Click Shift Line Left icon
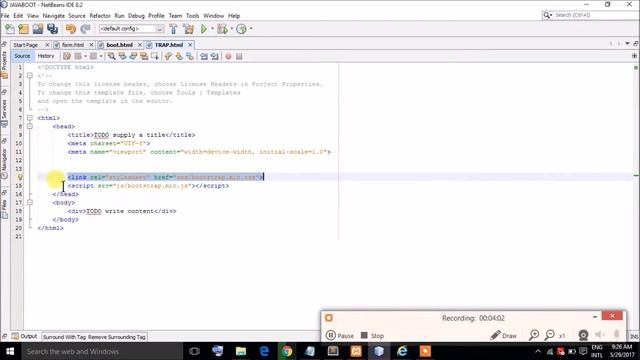Screen dimensions: 640x360 [204, 56]
